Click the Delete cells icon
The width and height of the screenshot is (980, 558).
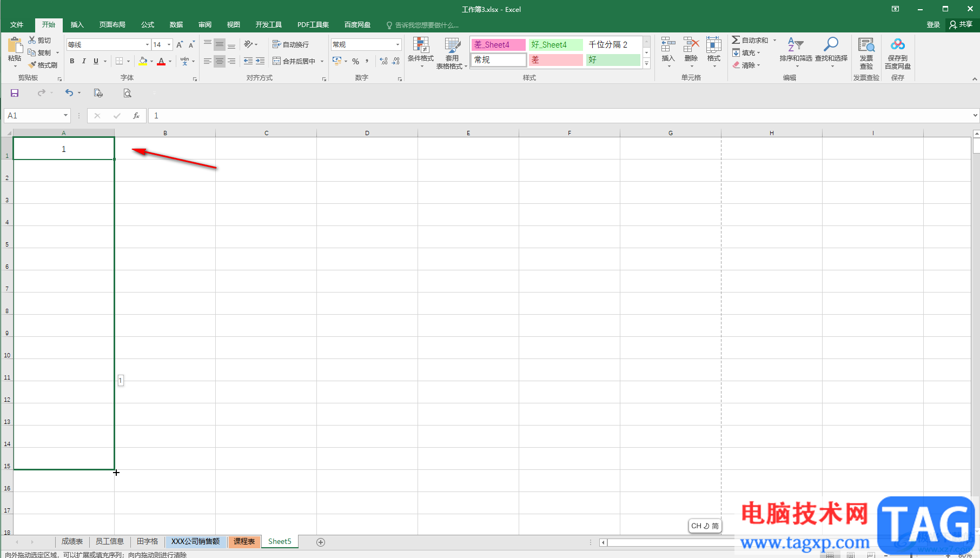[691, 45]
